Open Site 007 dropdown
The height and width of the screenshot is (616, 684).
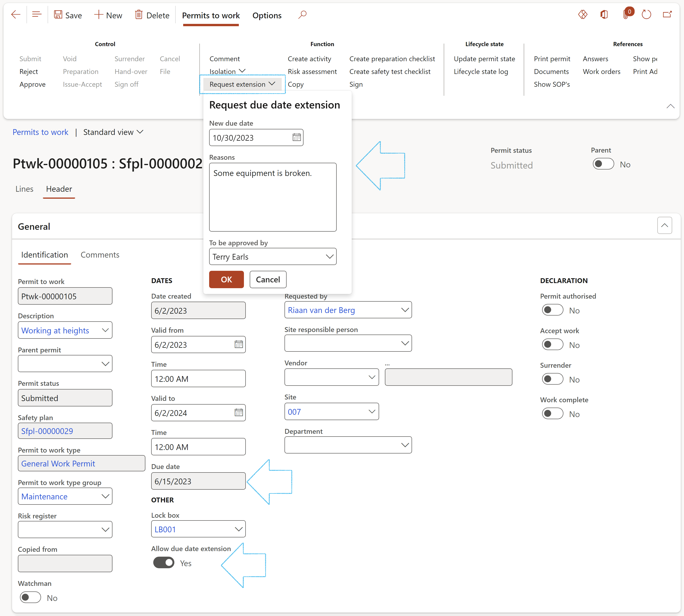(x=372, y=412)
